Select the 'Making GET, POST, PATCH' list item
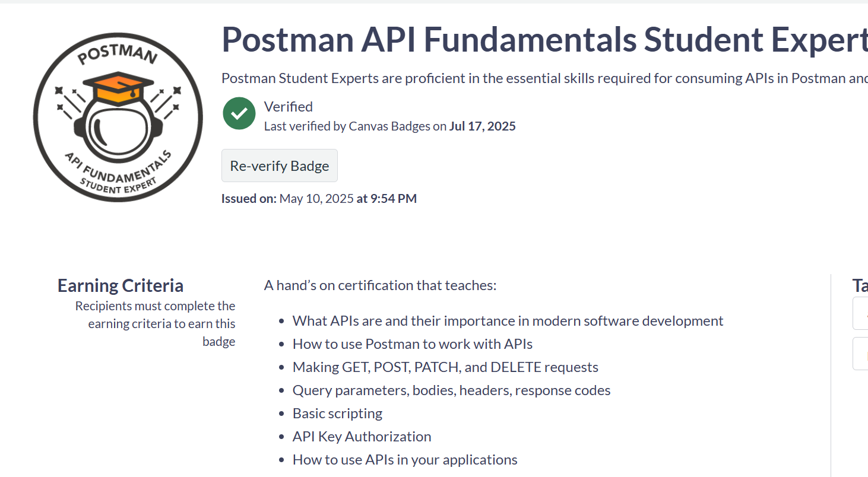The image size is (868, 477). [x=445, y=367]
